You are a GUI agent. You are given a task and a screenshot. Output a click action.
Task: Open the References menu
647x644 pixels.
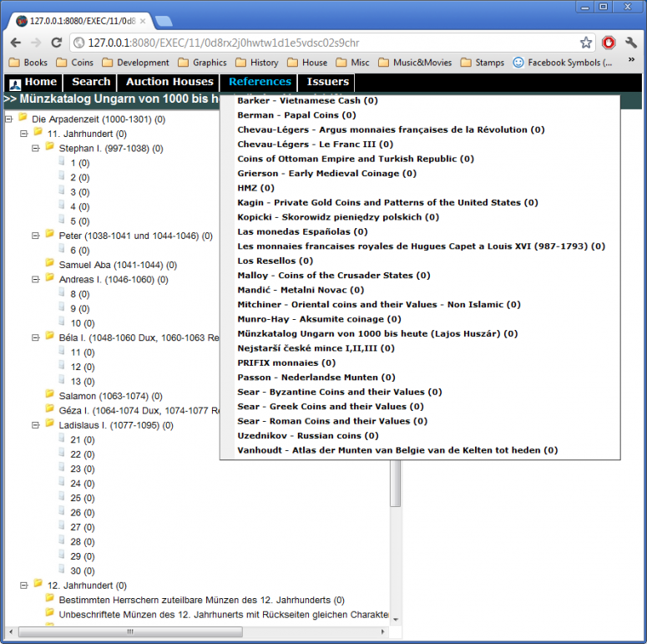[x=260, y=82]
